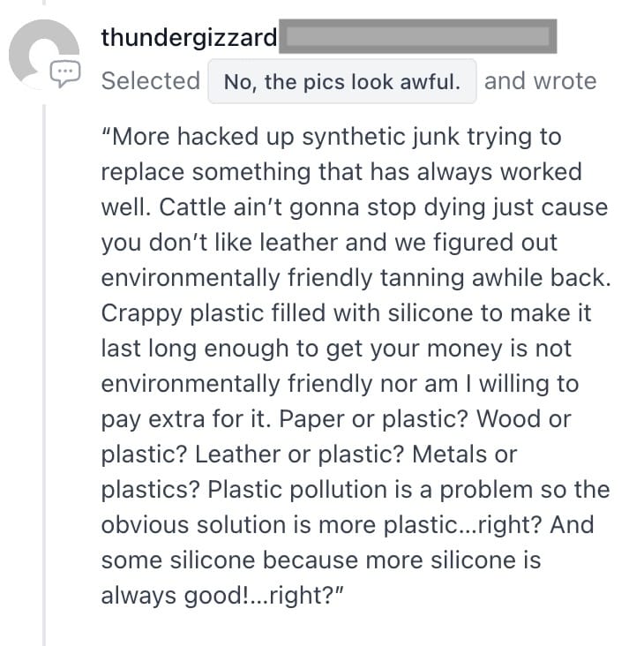
Task: Click the line "replace something that has always worked"
Action: pyautogui.click(x=341, y=172)
